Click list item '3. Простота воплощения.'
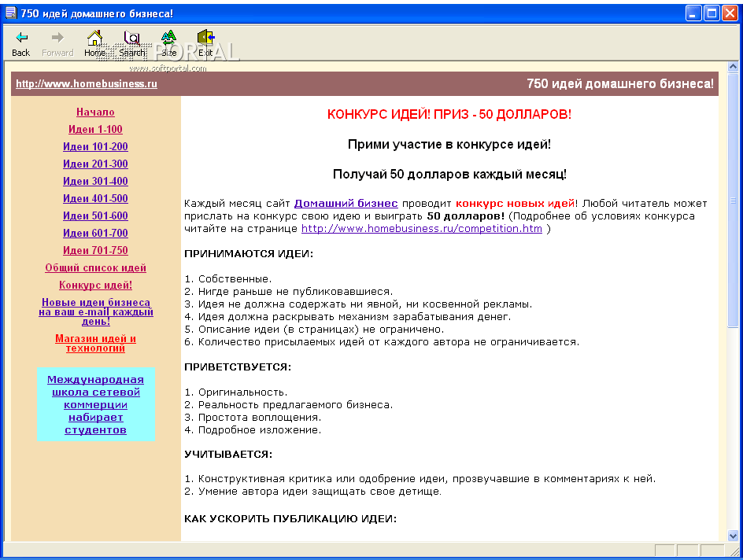This screenshot has width=743, height=560. [253, 418]
